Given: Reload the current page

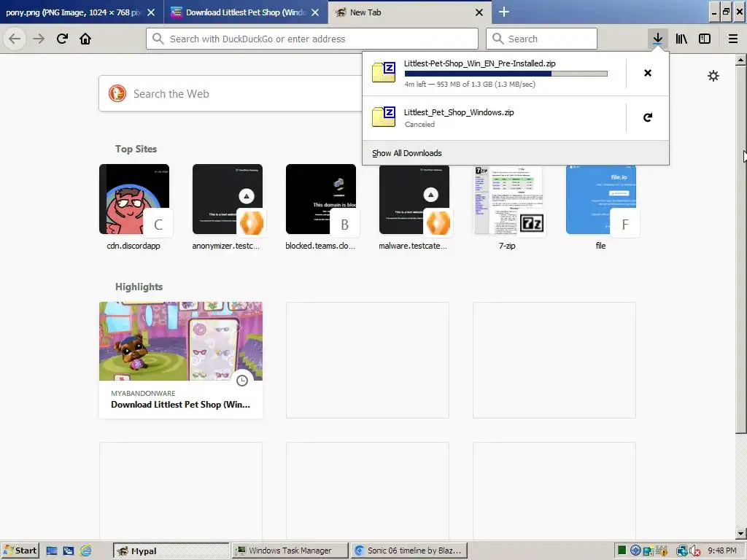Looking at the screenshot, I should [x=62, y=39].
